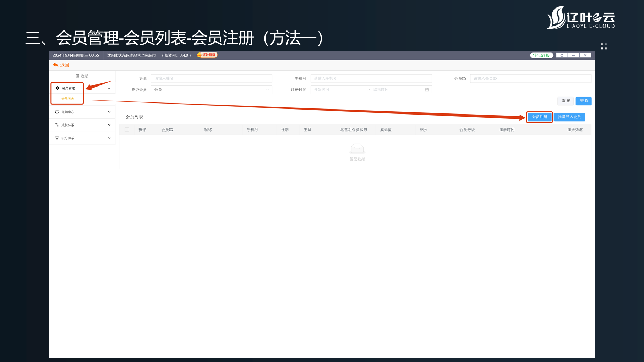
Task: Click the 会员等级 column header
Action: click(x=467, y=130)
